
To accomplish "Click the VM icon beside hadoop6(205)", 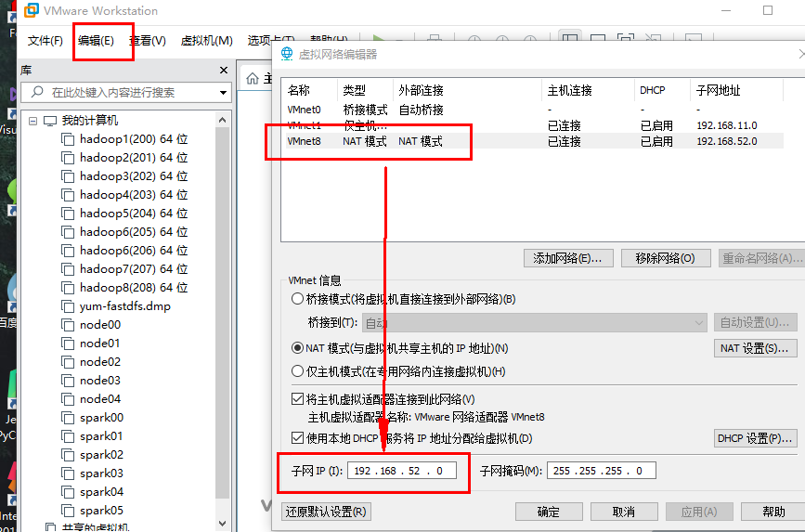I will click(68, 232).
